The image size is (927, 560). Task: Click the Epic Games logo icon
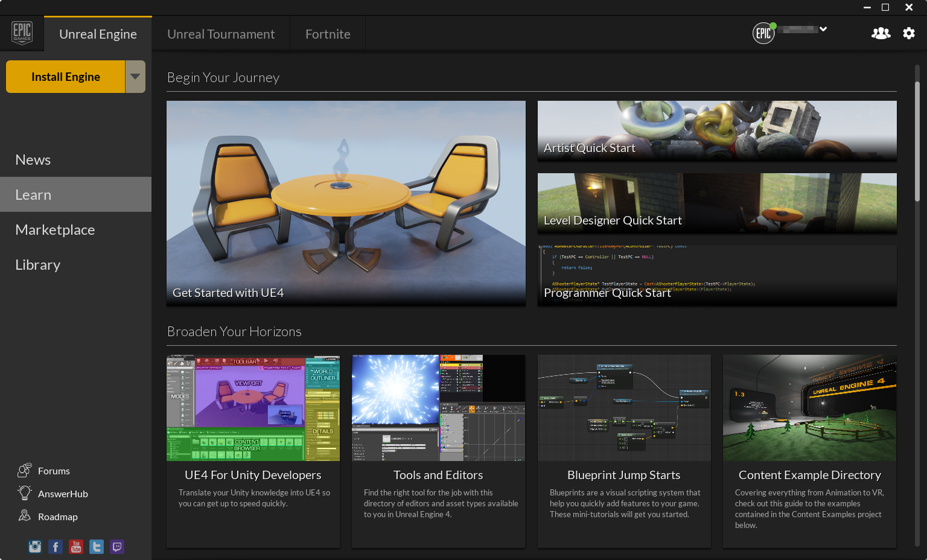(x=22, y=33)
